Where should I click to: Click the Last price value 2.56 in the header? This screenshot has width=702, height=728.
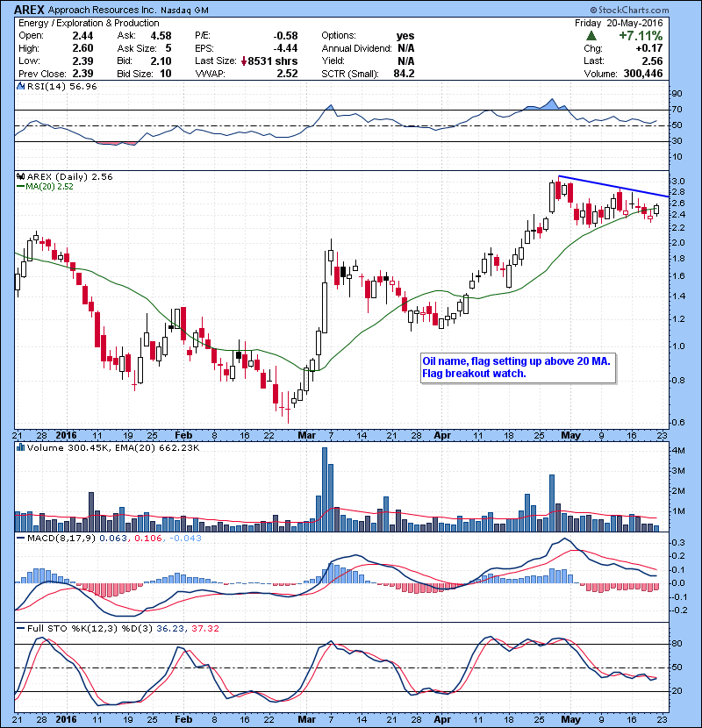pyautogui.click(x=652, y=61)
